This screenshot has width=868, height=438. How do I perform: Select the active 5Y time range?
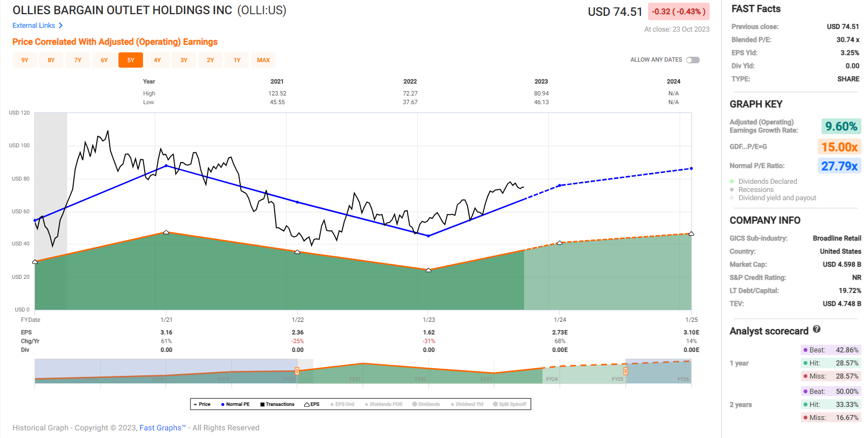pyautogui.click(x=130, y=60)
